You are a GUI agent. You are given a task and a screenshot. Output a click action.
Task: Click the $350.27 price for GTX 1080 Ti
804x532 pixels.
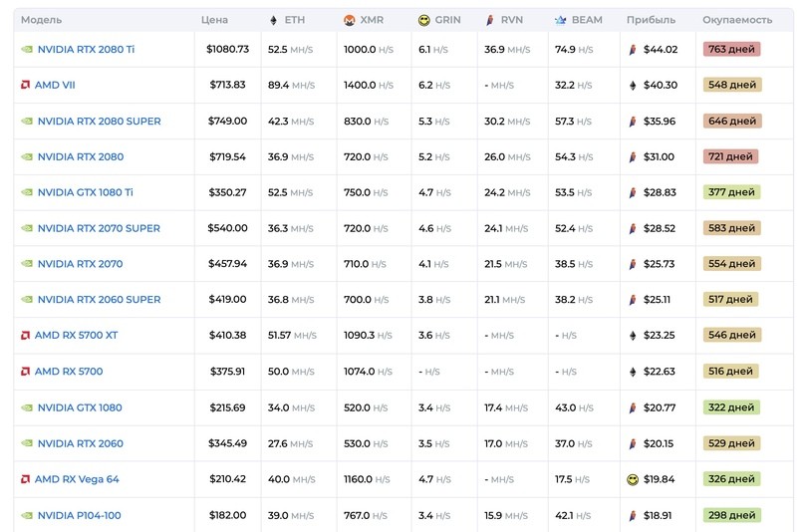point(227,192)
